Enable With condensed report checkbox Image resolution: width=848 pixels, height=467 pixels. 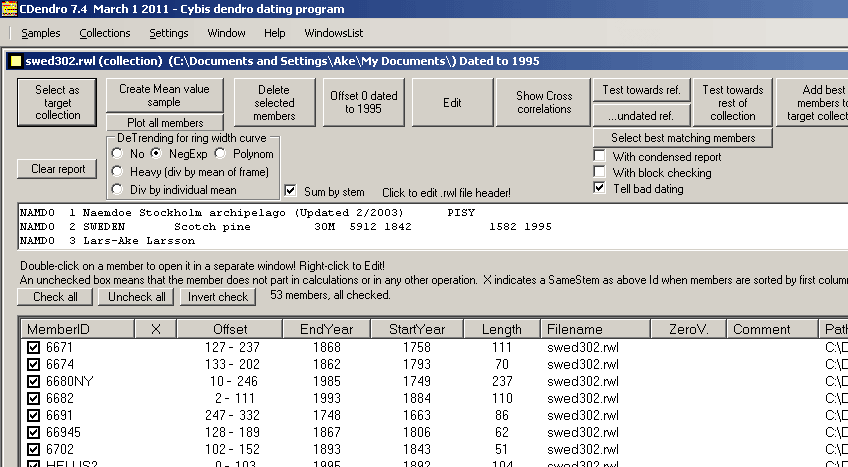click(x=599, y=156)
